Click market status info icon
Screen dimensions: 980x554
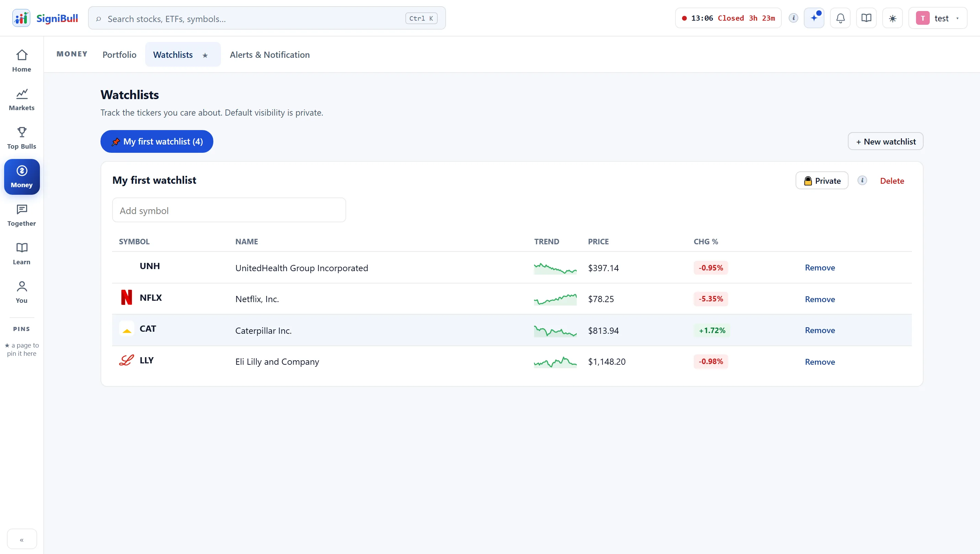(x=793, y=18)
